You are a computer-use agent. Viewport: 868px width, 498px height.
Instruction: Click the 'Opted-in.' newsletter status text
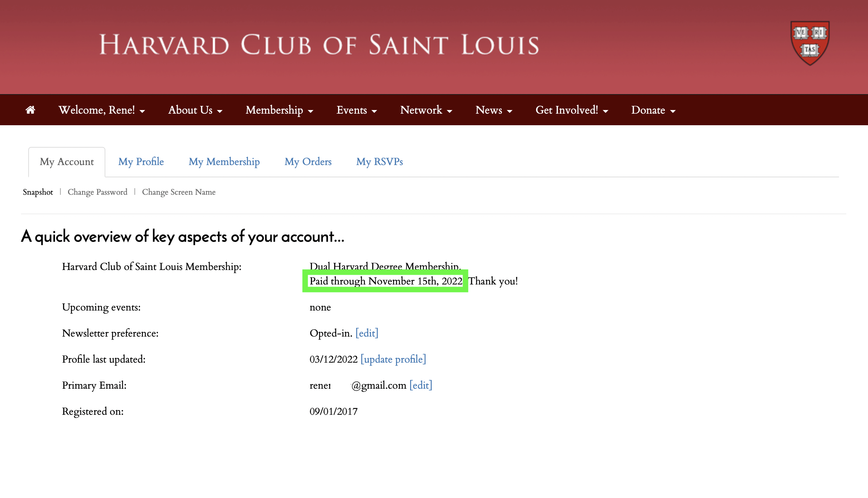click(x=331, y=333)
